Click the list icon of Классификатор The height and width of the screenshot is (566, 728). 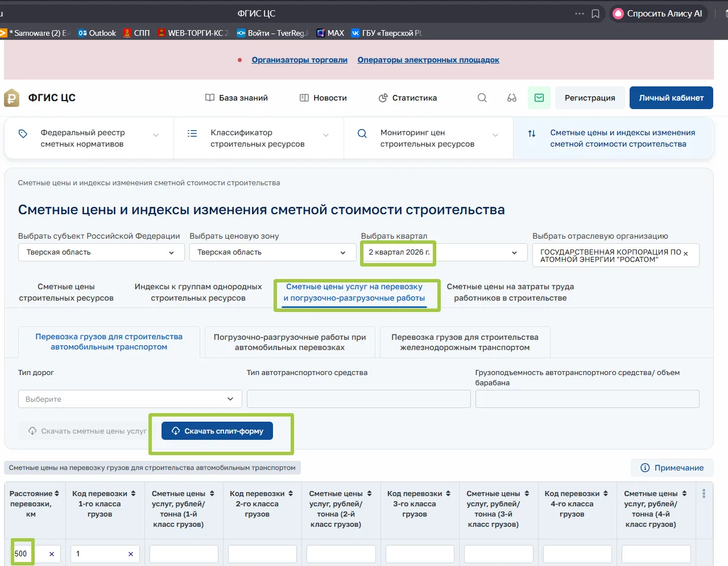192,134
